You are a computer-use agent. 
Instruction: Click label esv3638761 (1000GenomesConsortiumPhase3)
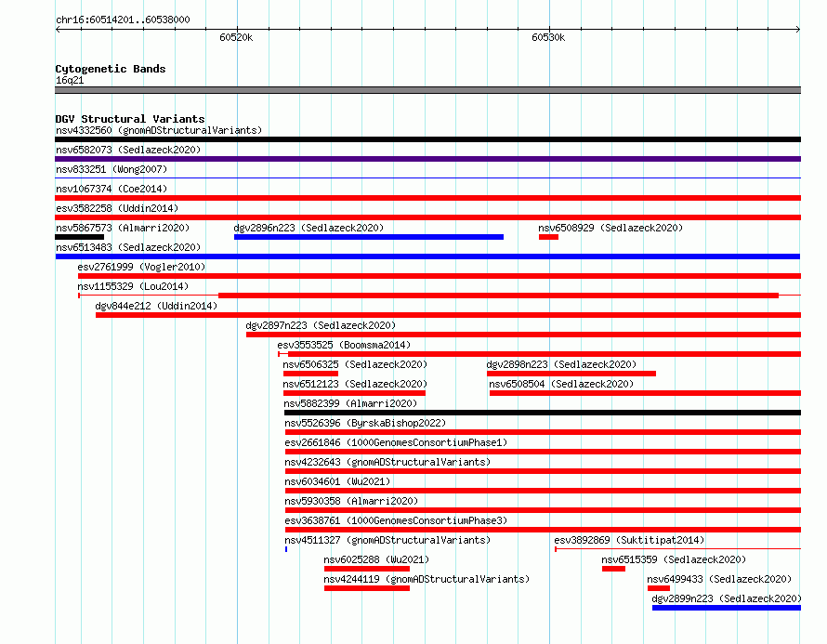pos(396,520)
